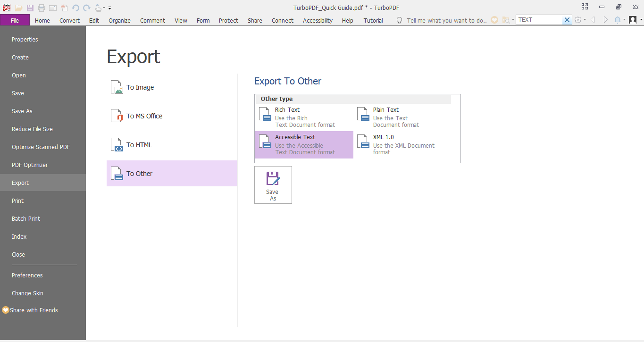Select To MS Office export category
Viewport: 644px width, 342px height.
click(x=144, y=116)
